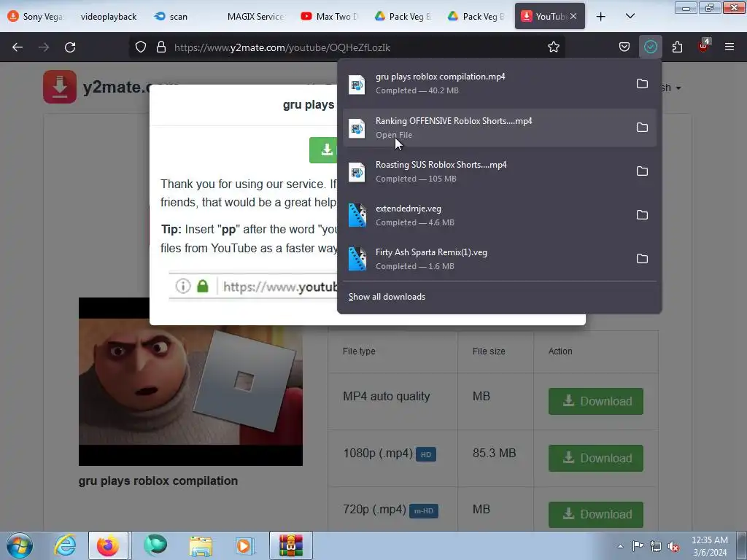This screenshot has height=560, width=747.
Task: Click the forward navigation arrow
Action: click(x=44, y=47)
